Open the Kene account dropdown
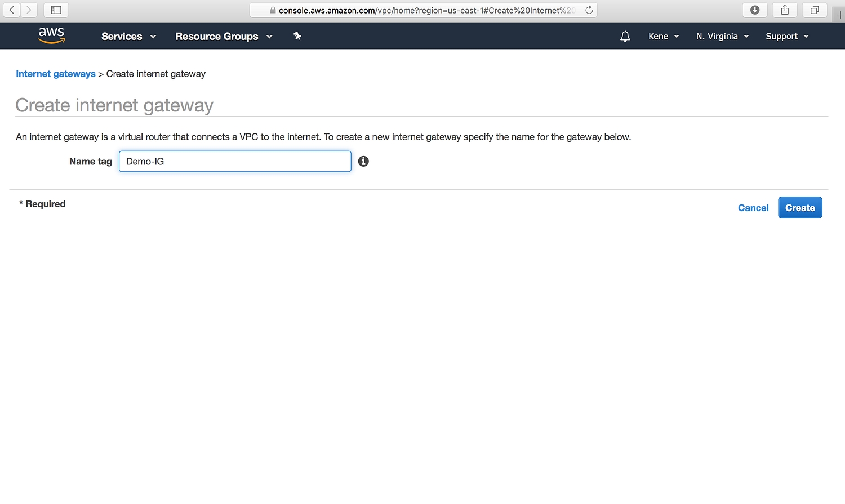This screenshot has height=504, width=845. point(664,37)
